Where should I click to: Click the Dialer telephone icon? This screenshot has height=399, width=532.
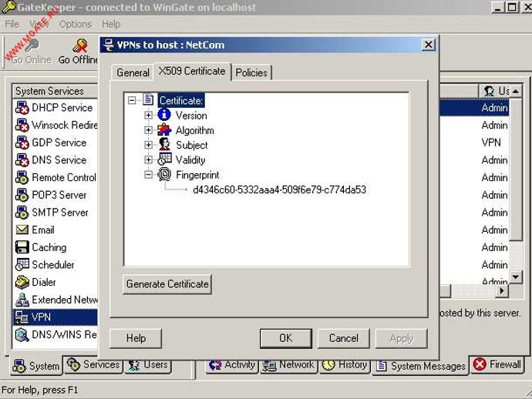coord(22,282)
